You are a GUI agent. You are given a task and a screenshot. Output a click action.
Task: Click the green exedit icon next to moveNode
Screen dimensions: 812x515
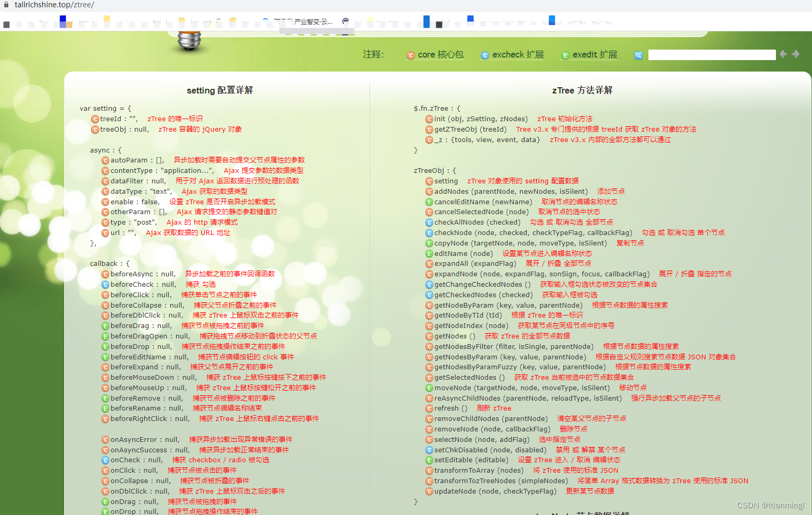pyautogui.click(x=429, y=388)
